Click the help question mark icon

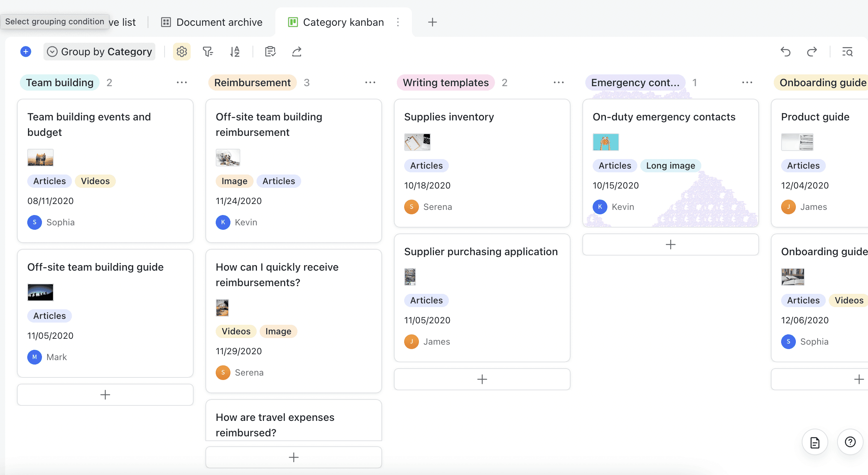[850, 442]
